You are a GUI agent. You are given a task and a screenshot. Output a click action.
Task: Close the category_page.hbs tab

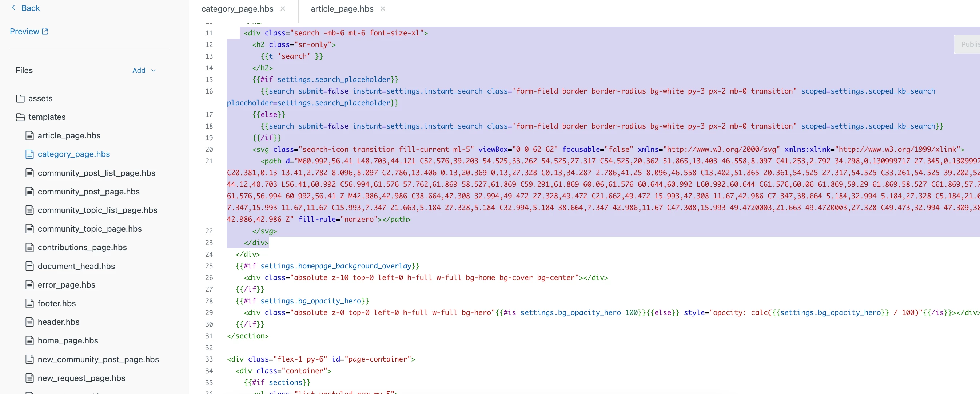tap(283, 9)
